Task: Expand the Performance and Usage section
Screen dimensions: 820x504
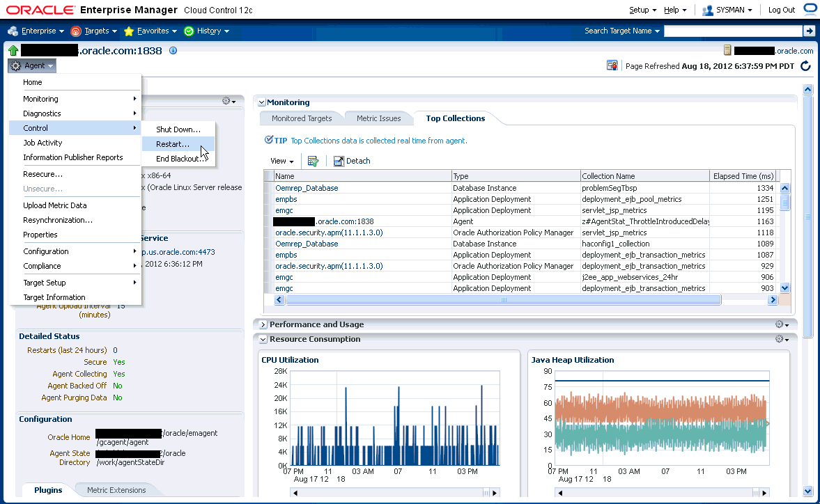Action: pyautogui.click(x=263, y=325)
